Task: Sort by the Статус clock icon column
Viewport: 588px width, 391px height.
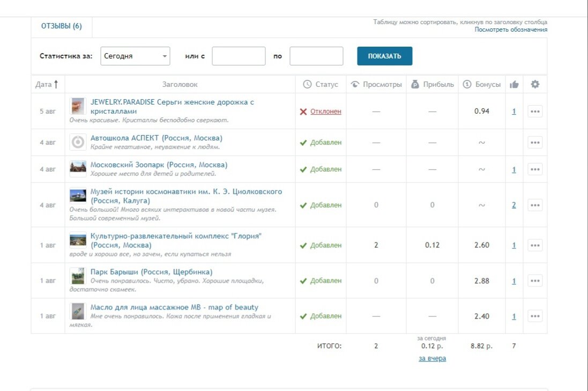Action: [307, 84]
